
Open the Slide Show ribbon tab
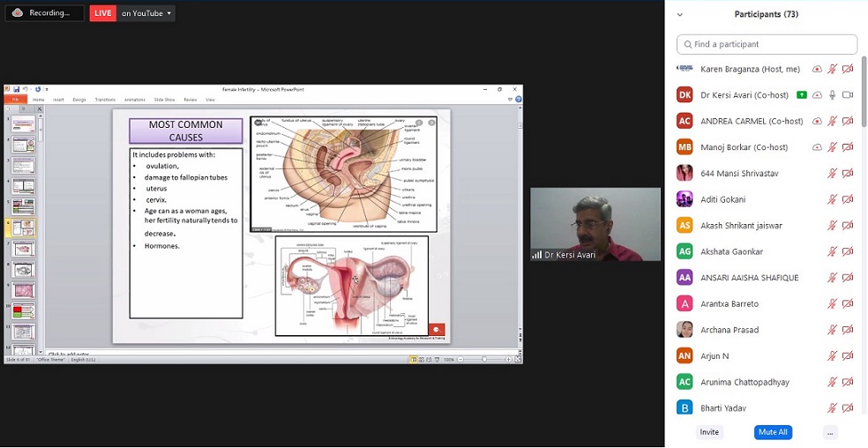click(164, 100)
